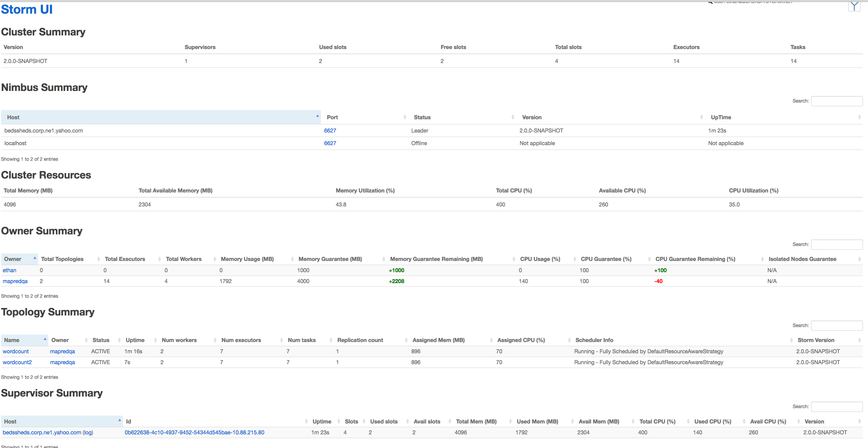
Task: Open supervisor id 0b622638 link
Action: pyautogui.click(x=194, y=432)
